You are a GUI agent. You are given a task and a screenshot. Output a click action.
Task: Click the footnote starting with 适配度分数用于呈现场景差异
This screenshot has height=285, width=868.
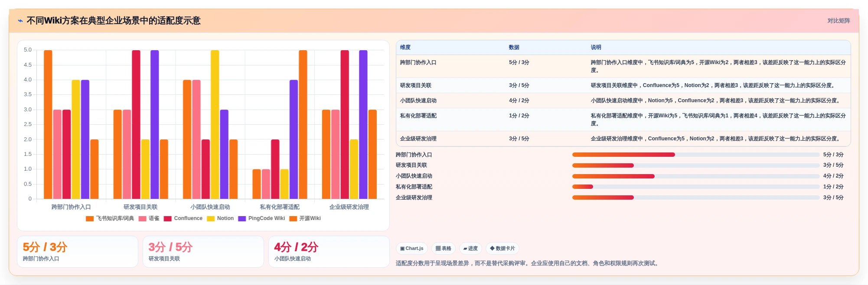tap(528, 263)
